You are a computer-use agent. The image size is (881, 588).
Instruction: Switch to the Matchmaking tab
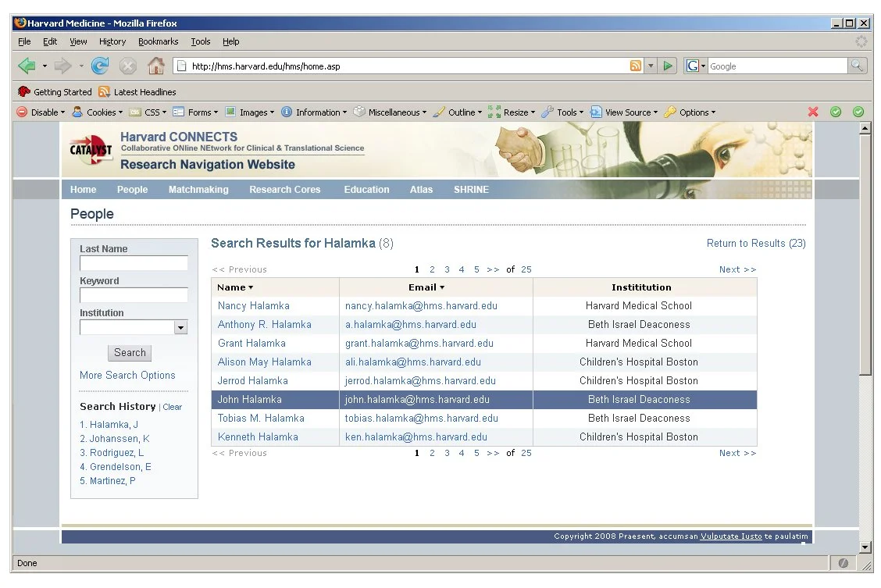(x=198, y=190)
